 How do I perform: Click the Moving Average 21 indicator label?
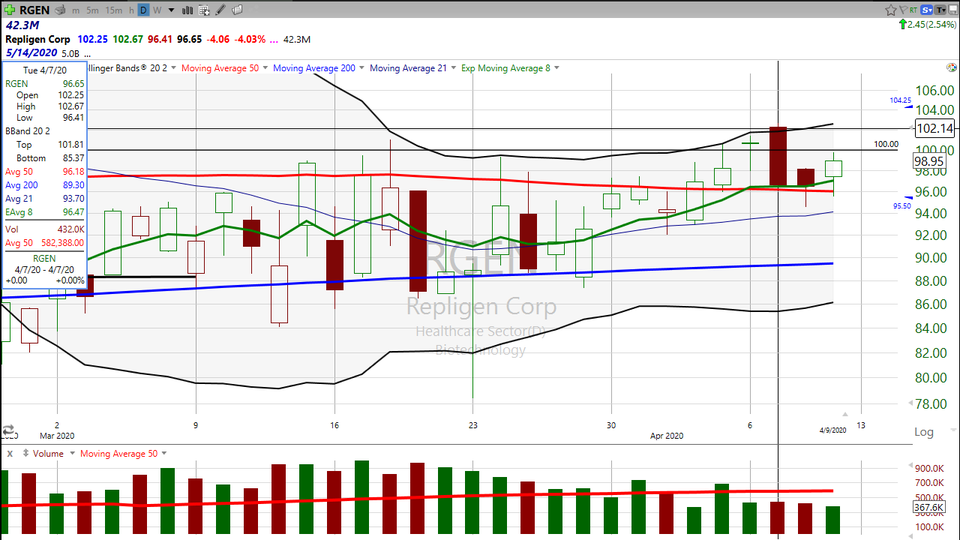[x=408, y=68]
